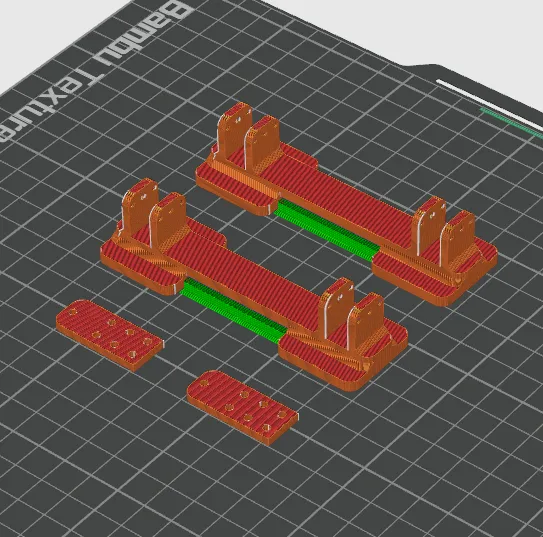Pick the right small six-hole plate
Screen dimensions: 543x537
(242, 407)
